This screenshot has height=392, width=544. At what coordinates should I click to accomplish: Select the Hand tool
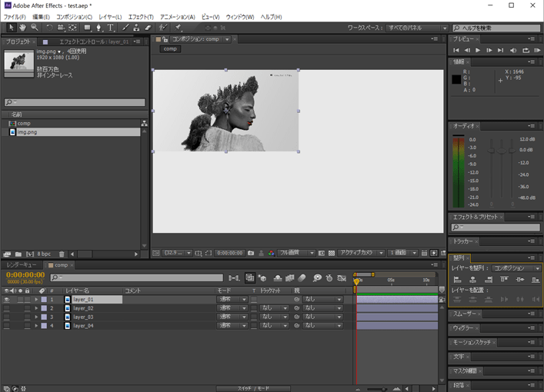22,28
